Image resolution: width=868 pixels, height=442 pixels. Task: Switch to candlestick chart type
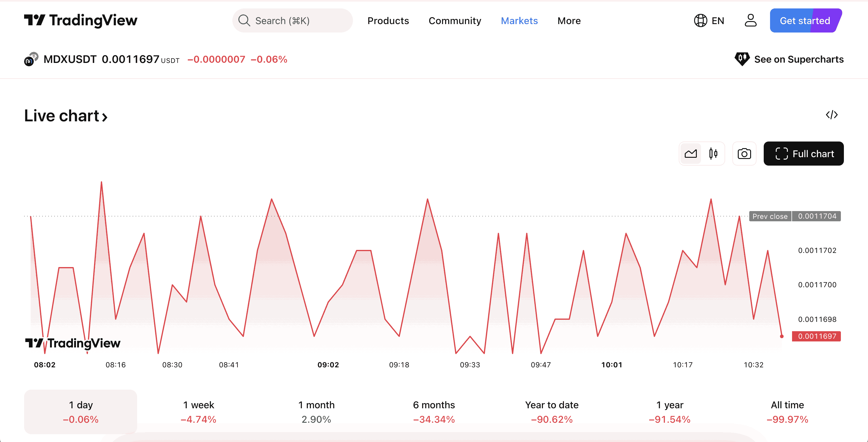713,154
